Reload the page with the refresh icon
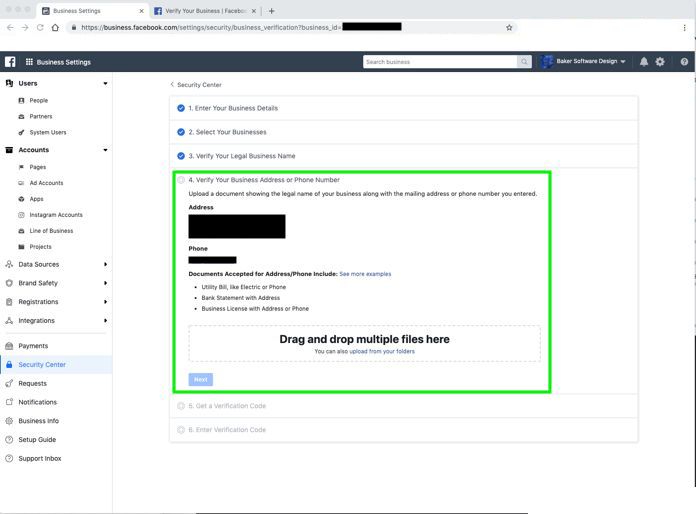The image size is (696, 514). (40, 28)
